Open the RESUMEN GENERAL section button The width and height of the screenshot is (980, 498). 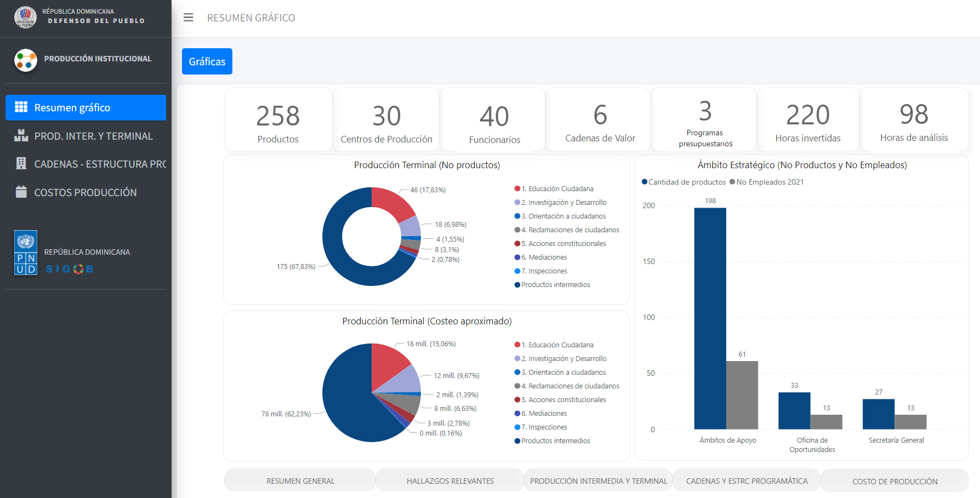(300, 480)
